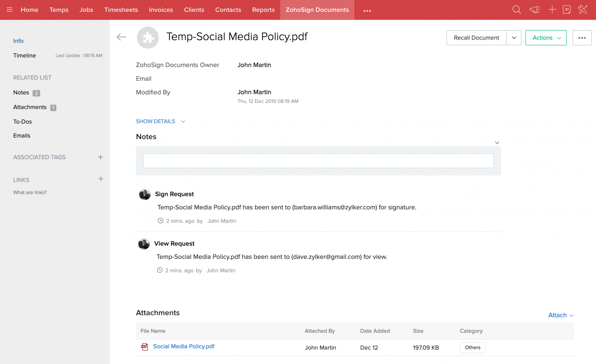Open the Attach dropdown

(x=561, y=315)
